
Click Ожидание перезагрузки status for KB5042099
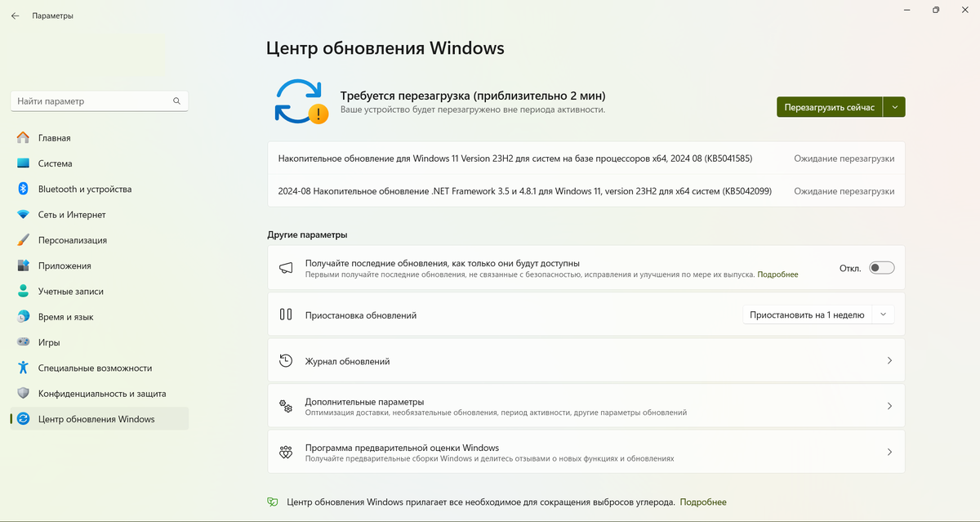tap(844, 191)
